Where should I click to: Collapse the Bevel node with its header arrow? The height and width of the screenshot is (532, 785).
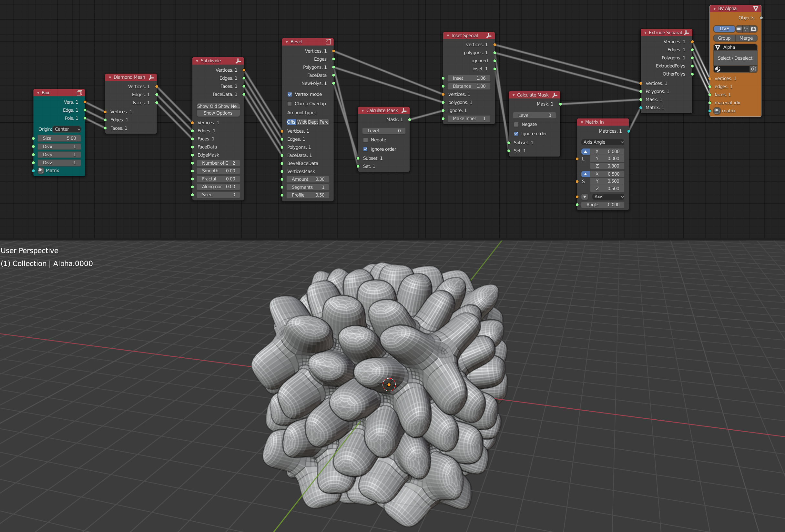pyautogui.click(x=287, y=42)
